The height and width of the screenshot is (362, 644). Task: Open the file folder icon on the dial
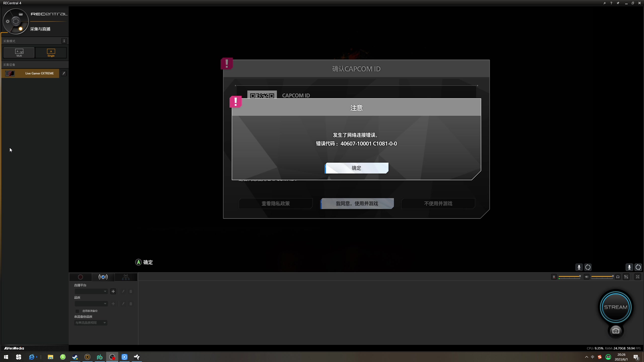(21, 14)
